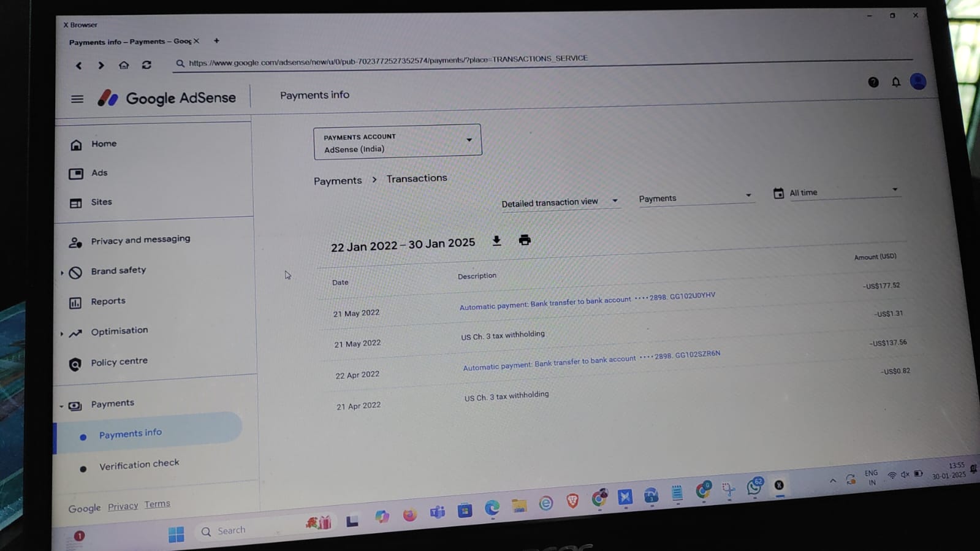Expand the Optimisation section arrow
The image size is (980, 551).
point(62,334)
